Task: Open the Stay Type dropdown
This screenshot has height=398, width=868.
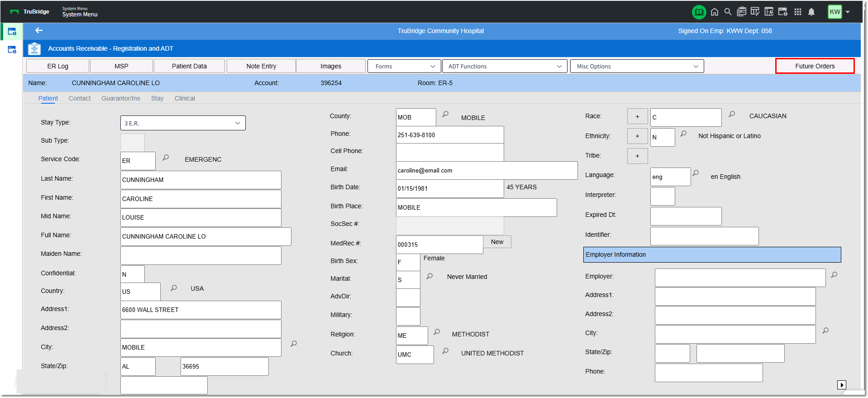Action: pyautogui.click(x=183, y=123)
